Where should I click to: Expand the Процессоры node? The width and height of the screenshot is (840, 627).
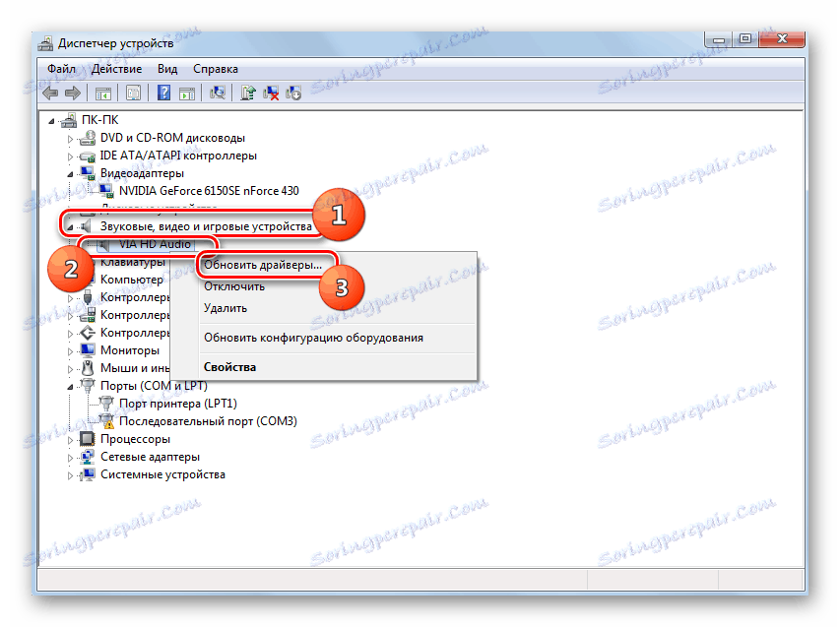coord(70,440)
